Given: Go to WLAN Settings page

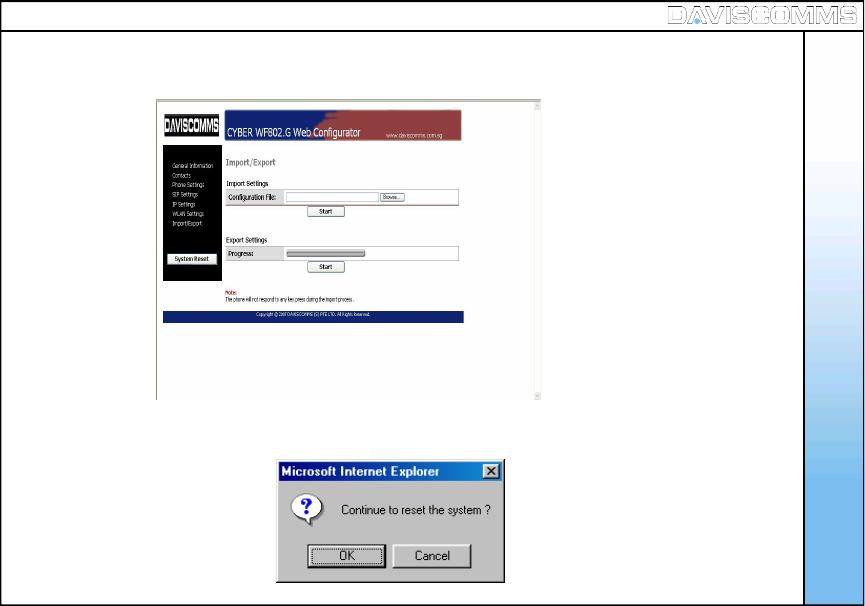Looking at the screenshot, I should 188,214.
